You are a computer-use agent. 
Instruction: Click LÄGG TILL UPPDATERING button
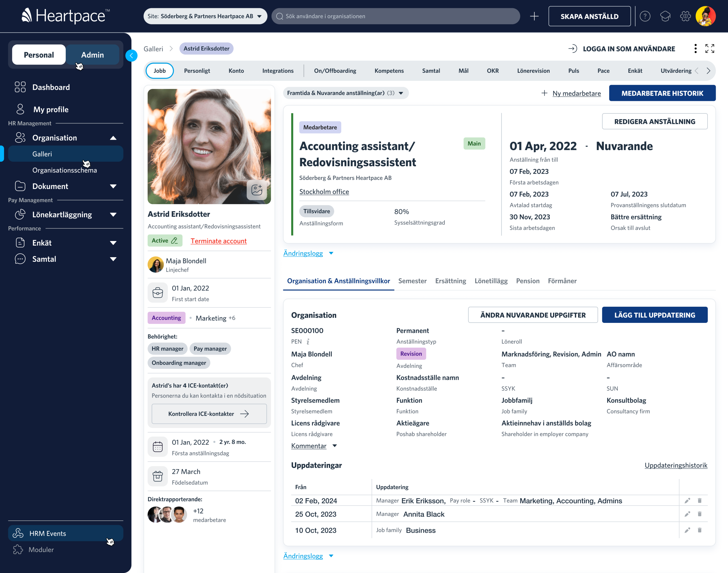[x=655, y=315]
